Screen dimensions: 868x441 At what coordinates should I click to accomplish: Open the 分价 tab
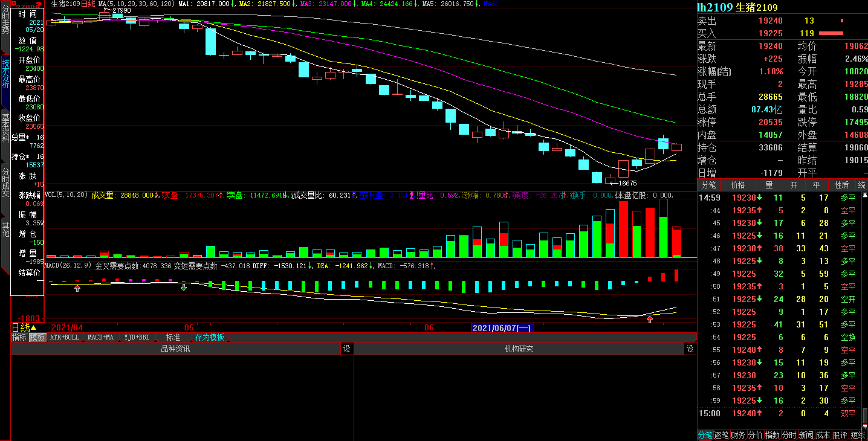click(x=755, y=435)
